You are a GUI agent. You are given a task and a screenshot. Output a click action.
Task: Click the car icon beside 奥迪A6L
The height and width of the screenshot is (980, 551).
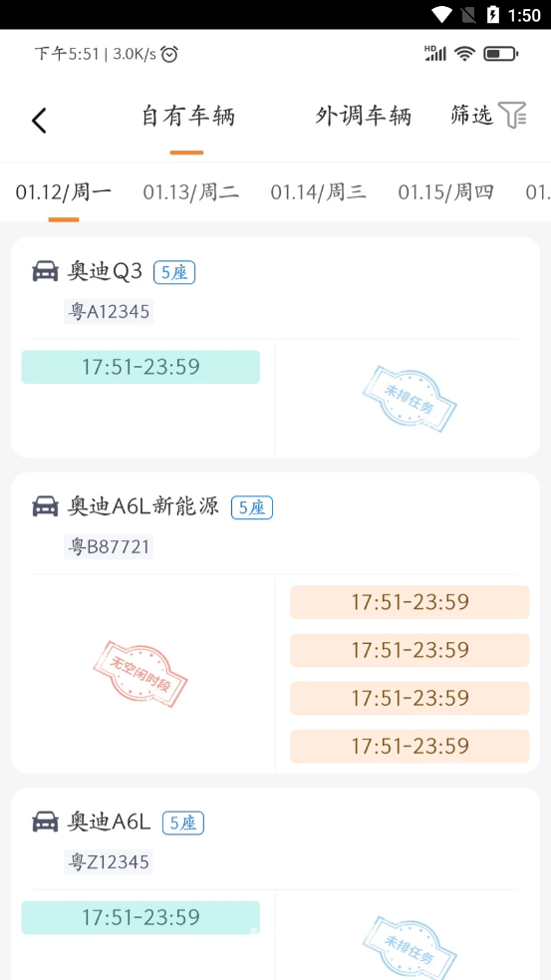pos(45,821)
